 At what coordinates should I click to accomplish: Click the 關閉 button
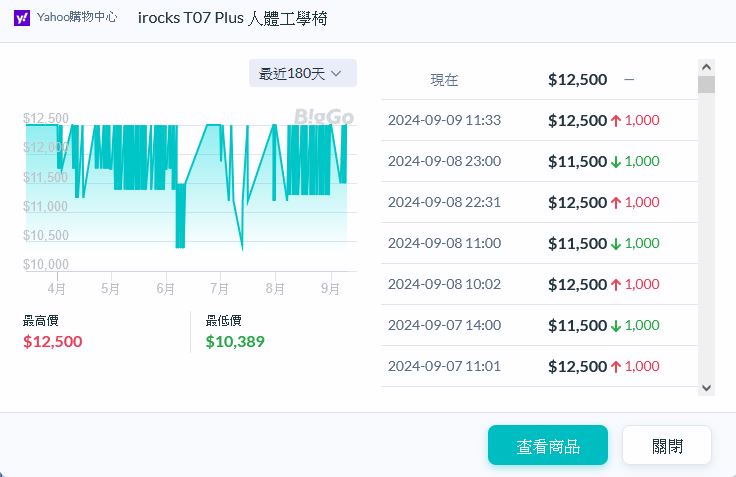[666, 446]
